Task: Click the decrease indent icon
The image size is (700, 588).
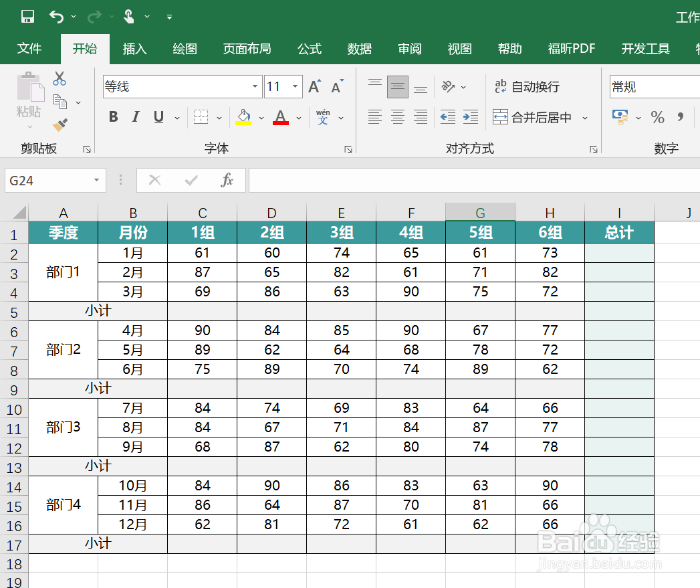Action: tap(447, 117)
